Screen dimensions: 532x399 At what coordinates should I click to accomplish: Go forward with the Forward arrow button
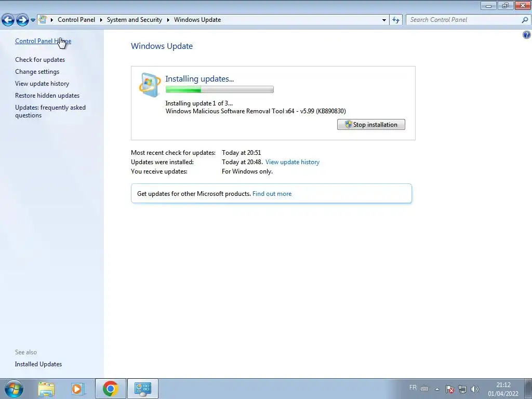pos(22,20)
